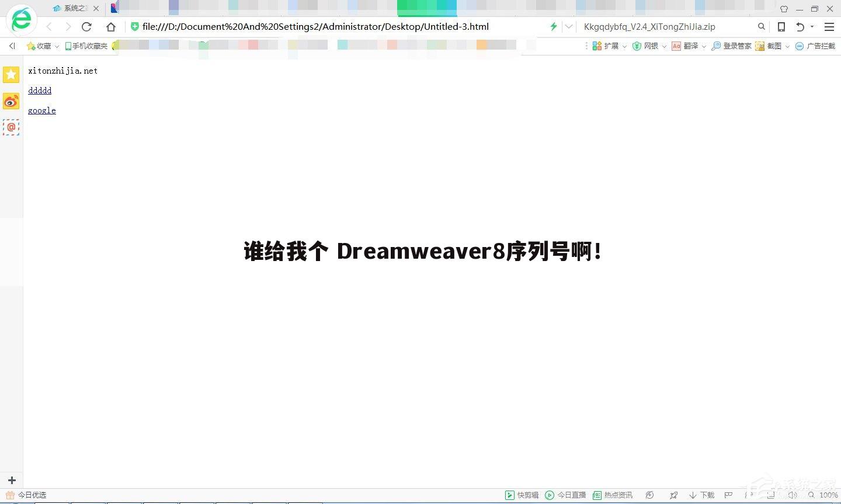841x504 pixels.
Task: Open the google hyperlink
Action: pos(42,110)
